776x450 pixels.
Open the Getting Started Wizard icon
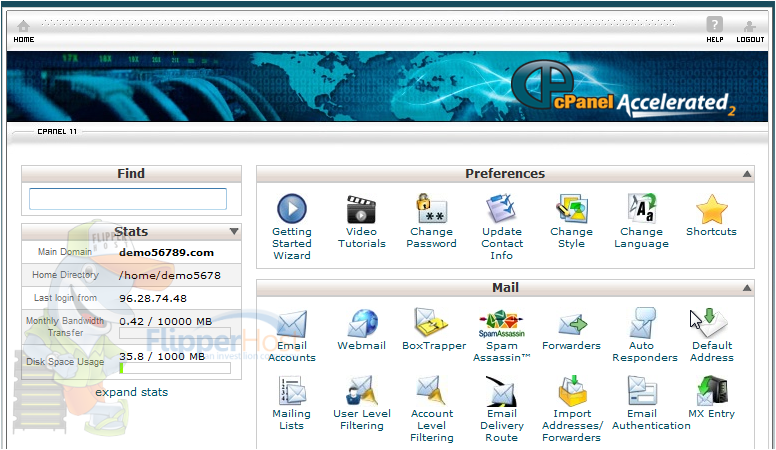(291, 208)
